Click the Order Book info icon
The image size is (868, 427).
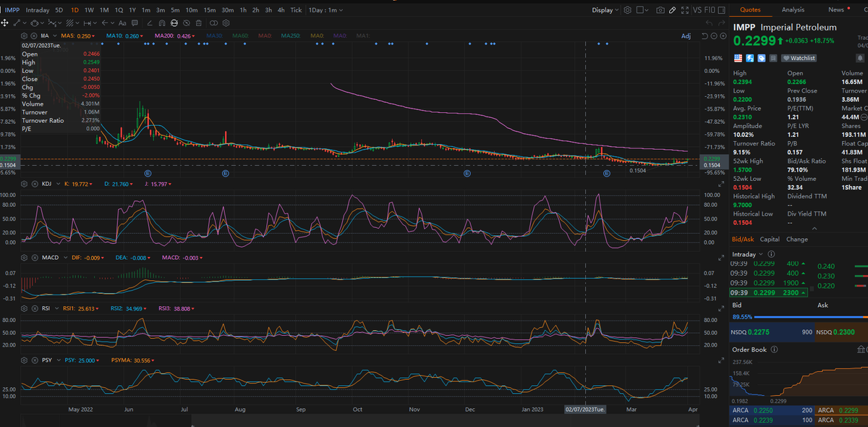pyautogui.click(x=775, y=350)
